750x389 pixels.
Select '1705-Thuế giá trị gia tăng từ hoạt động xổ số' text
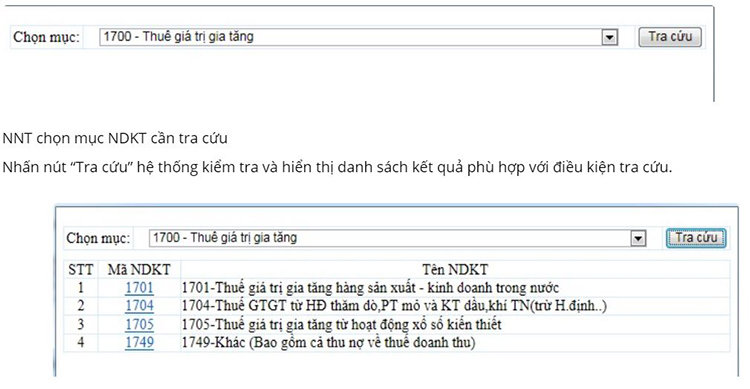coord(342,324)
